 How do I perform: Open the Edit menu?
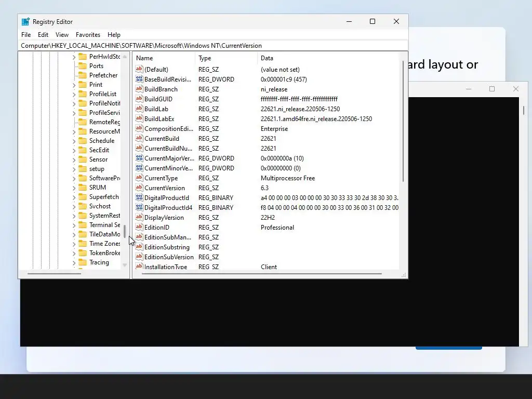point(43,35)
